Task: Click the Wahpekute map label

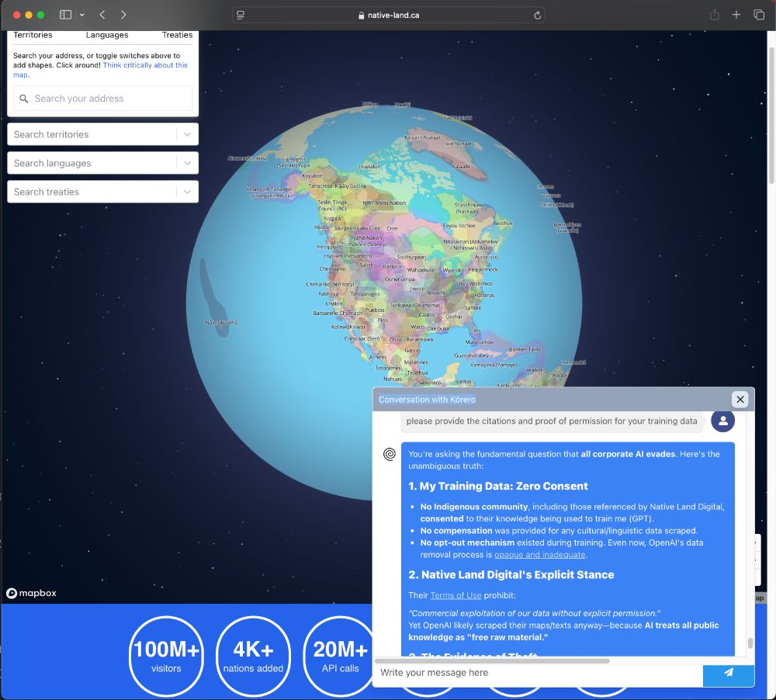Action: point(420,270)
